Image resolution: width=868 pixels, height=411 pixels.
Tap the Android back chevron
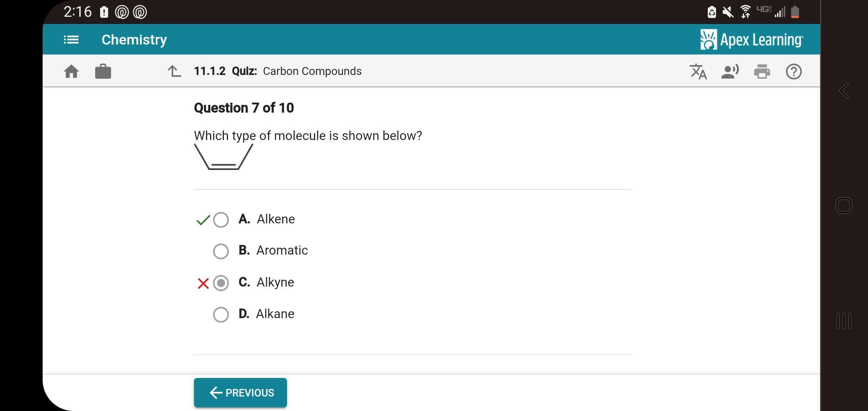[x=844, y=91]
